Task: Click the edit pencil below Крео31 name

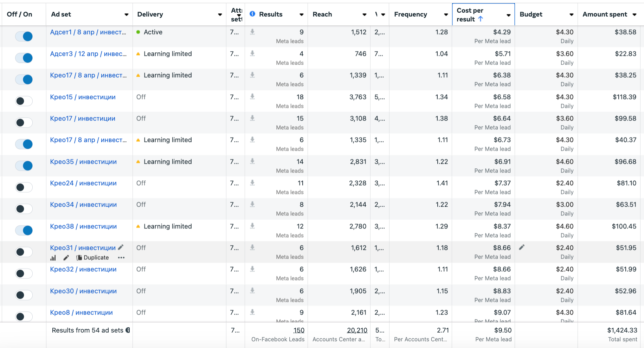Action: pos(66,258)
